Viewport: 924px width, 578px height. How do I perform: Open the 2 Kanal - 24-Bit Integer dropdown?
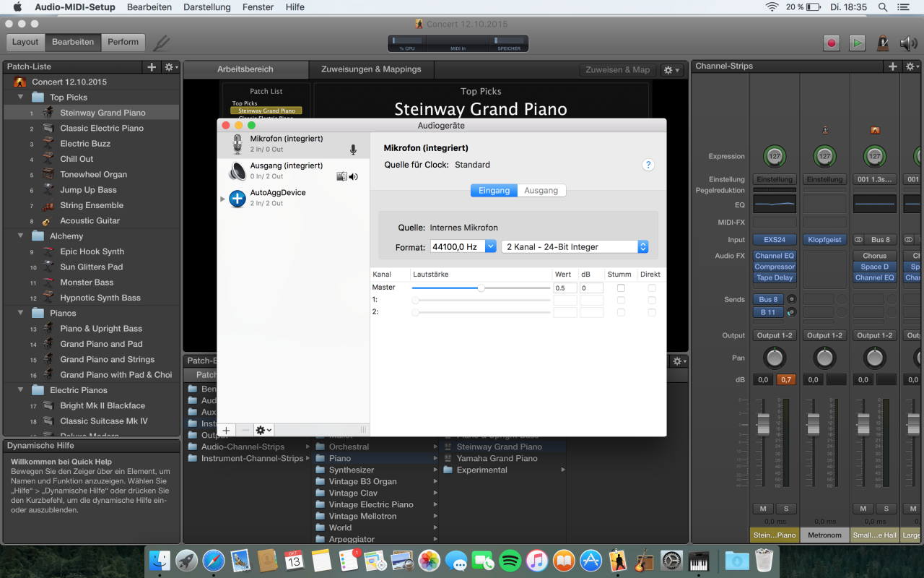[575, 246]
